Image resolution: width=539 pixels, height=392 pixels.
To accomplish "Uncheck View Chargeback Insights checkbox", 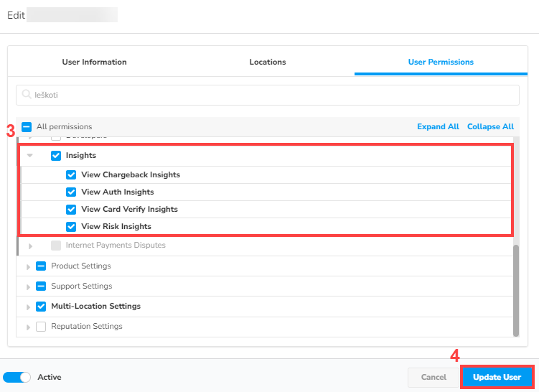I will [x=71, y=174].
